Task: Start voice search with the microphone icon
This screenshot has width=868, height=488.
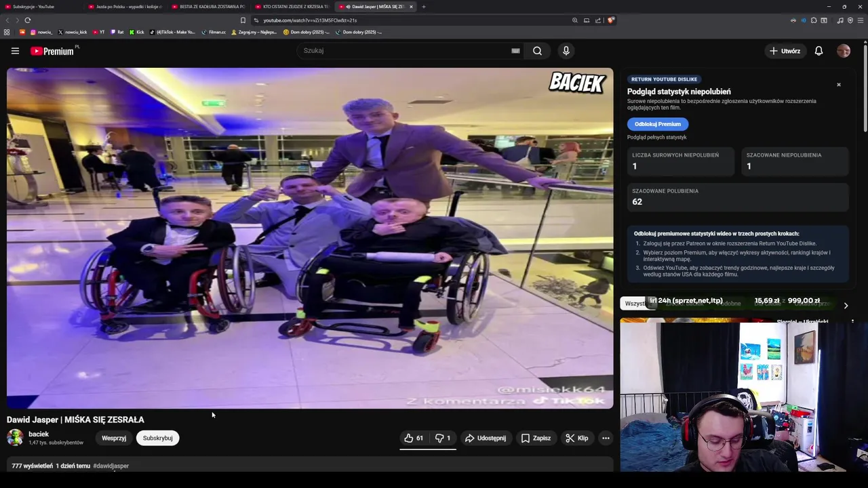Action: point(566,51)
